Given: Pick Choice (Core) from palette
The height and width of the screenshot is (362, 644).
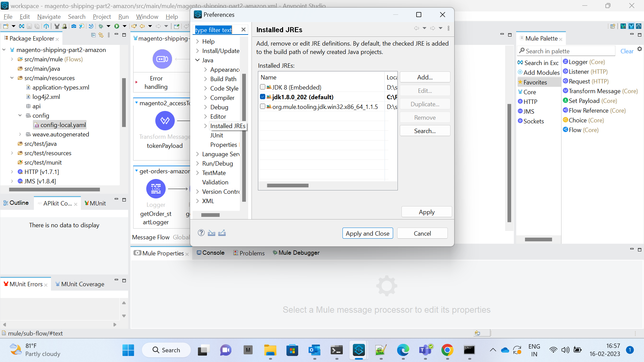Looking at the screenshot, I should point(584,120).
